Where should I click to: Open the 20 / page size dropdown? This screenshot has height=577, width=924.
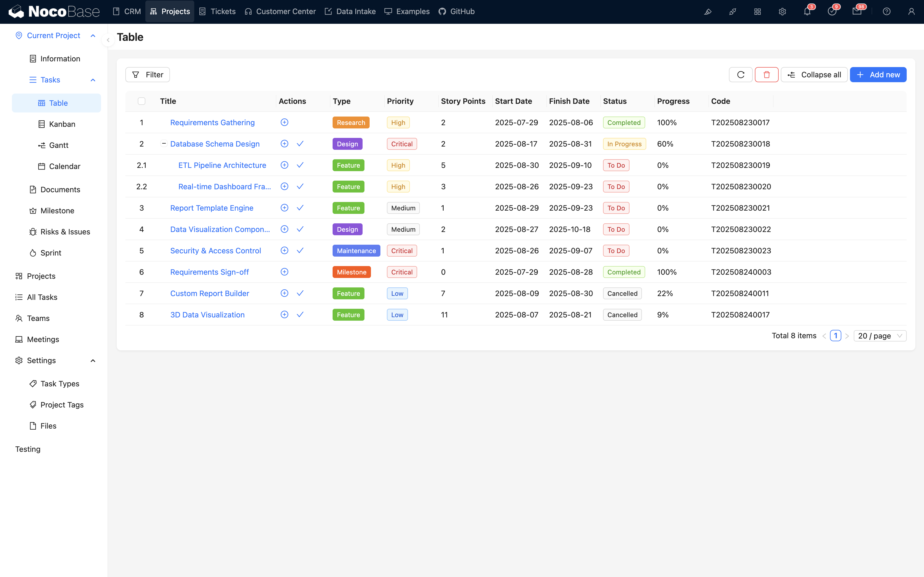[879, 336]
